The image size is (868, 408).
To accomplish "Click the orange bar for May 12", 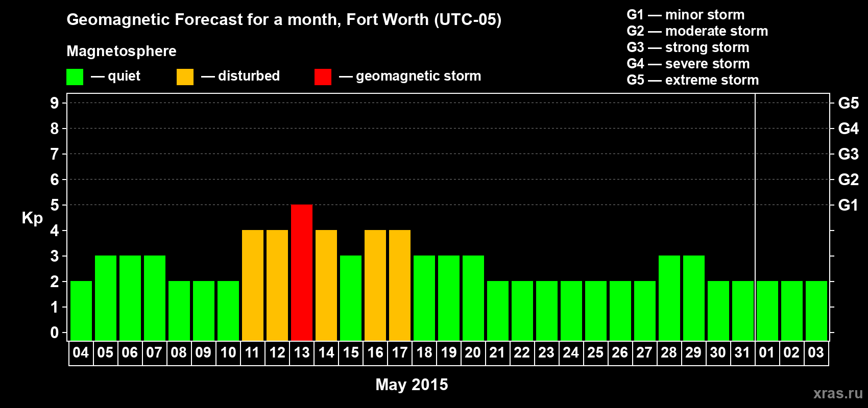I will click(277, 285).
